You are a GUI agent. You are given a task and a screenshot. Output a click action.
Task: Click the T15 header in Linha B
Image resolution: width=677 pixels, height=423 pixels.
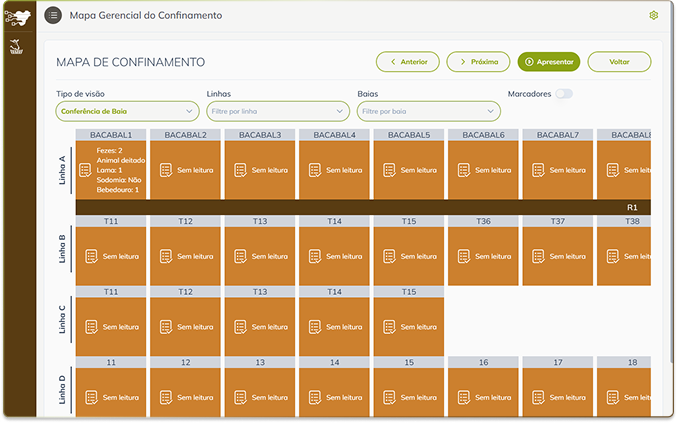point(409,221)
